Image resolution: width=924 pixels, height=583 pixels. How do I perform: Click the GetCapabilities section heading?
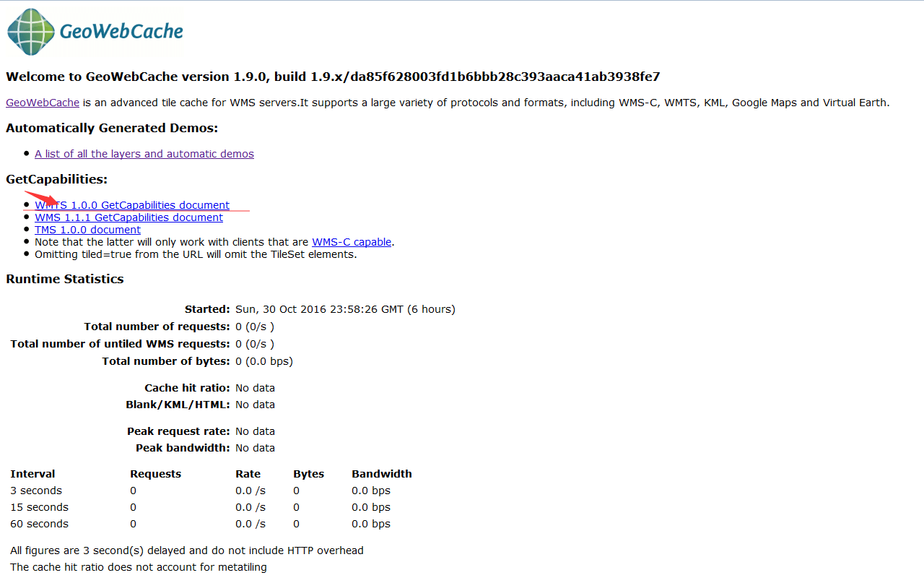pyautogui.click(x=56, y=179)
